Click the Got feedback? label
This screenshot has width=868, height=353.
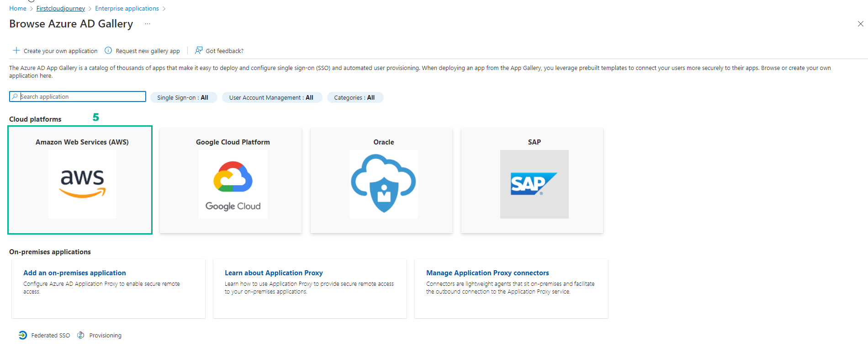[x=225, y=51]
